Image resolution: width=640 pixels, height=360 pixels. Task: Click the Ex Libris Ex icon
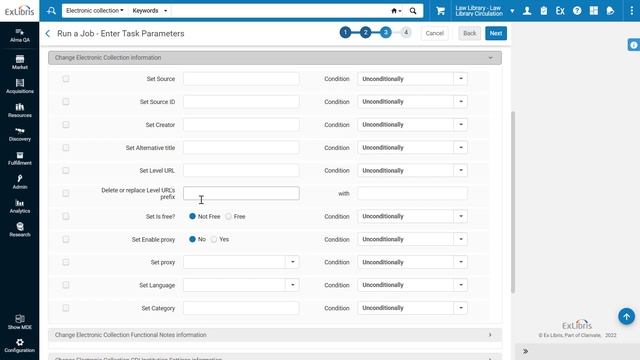tap(560, 11)
